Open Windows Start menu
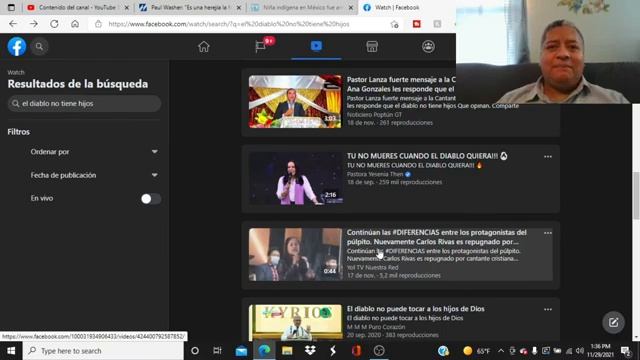This screenshot has height=360, width=640. (11, 351)
